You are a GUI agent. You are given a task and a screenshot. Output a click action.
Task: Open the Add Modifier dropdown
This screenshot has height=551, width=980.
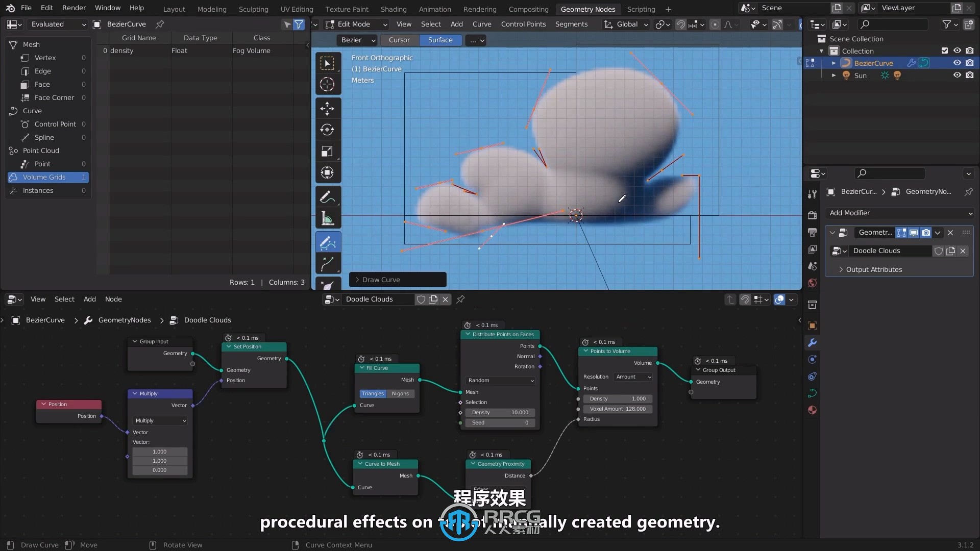point(899,213)
